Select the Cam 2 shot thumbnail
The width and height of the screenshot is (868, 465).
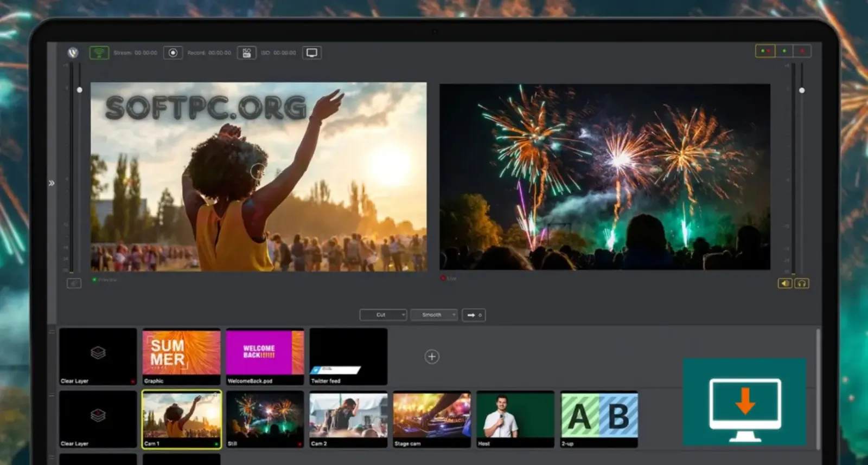349,419
